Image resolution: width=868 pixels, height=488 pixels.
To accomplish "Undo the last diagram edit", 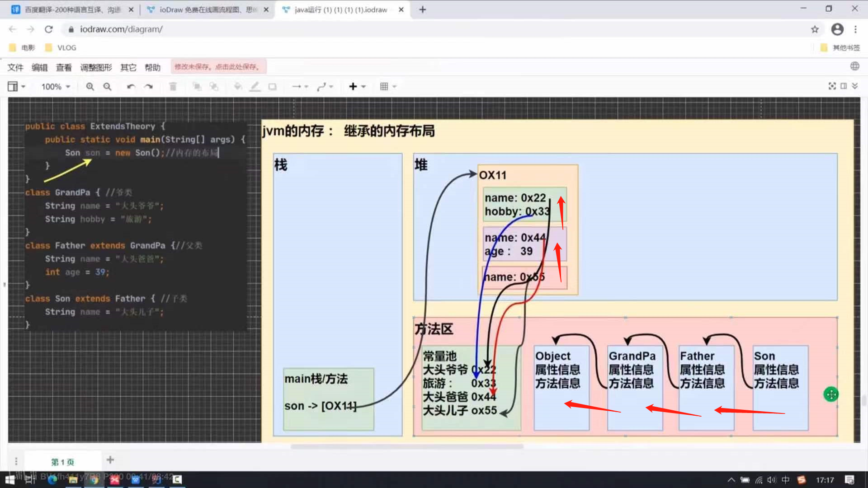I will click(x=131, y=86).
